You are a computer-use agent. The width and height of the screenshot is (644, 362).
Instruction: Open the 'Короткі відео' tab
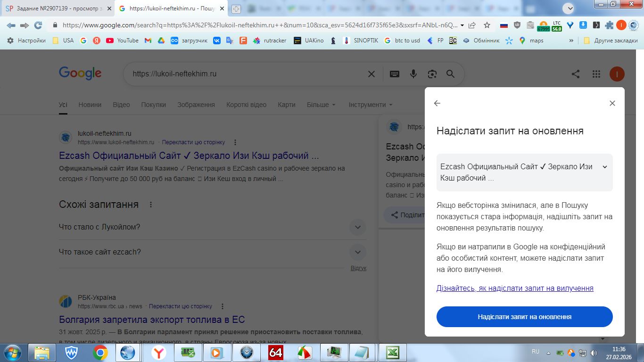[x=246, y=105]
